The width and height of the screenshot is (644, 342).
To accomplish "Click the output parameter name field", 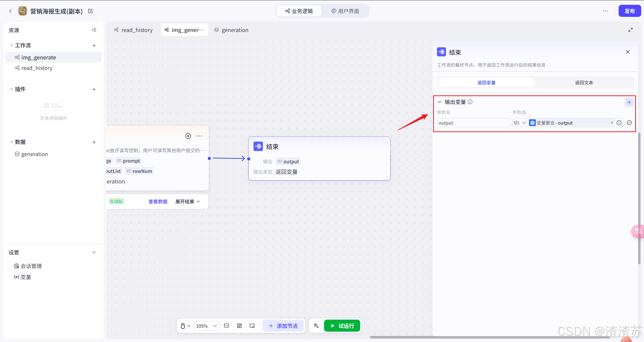I will (x=473, y=123).
